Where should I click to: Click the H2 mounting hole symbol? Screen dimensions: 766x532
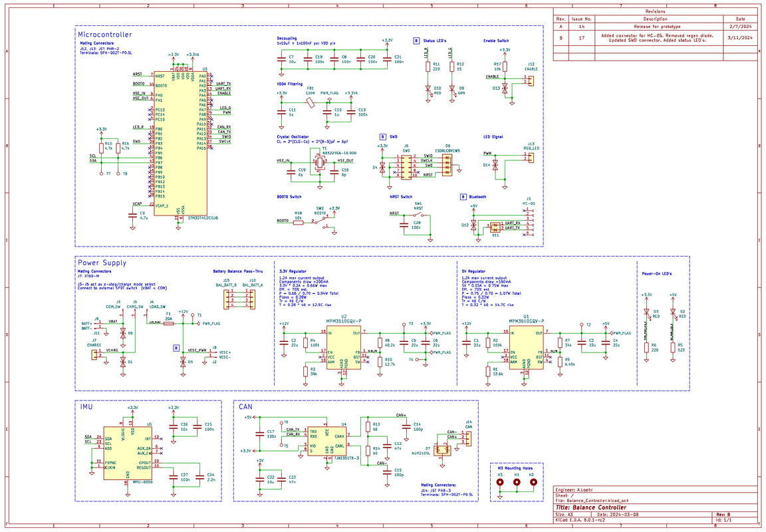(x=533, y=482)
